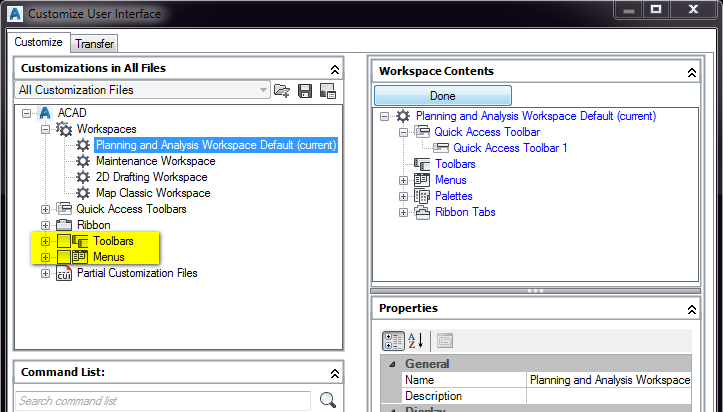Click the 2D Drafting Workspace gear icon
The height and width of the screenshot is (412, 723).
[83, 177]
